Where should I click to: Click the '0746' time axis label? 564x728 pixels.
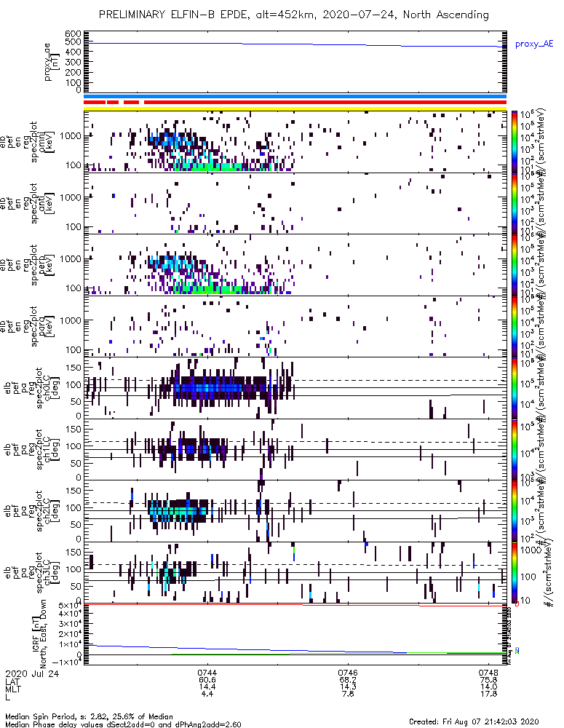click(x=348, y=673)
